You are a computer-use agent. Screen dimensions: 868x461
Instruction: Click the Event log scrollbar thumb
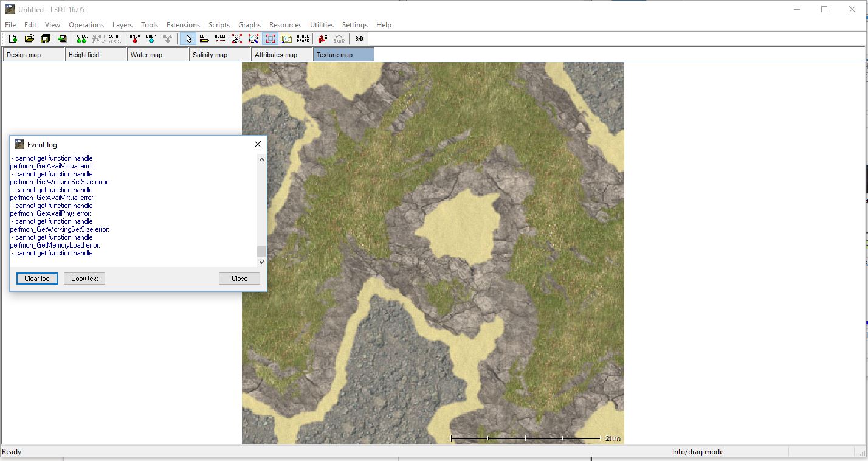click(262, 252)
